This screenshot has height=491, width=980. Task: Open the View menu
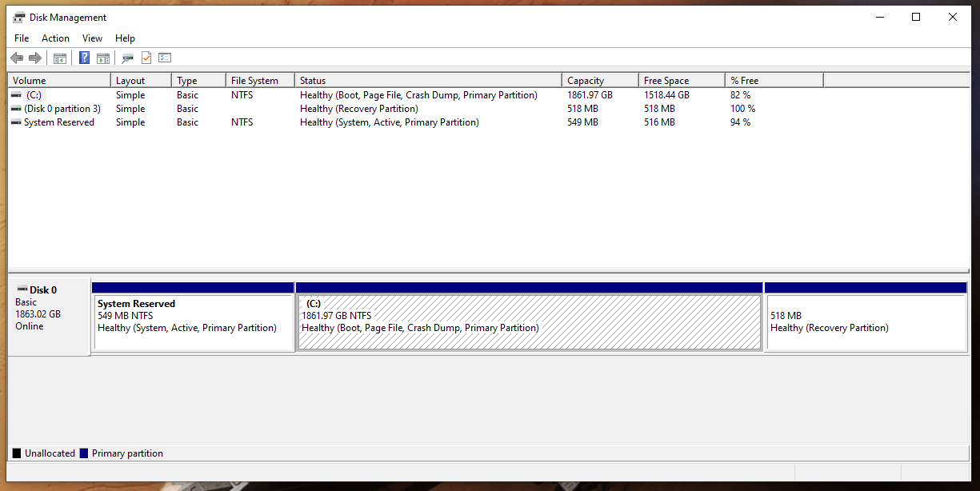pos(92,38)
